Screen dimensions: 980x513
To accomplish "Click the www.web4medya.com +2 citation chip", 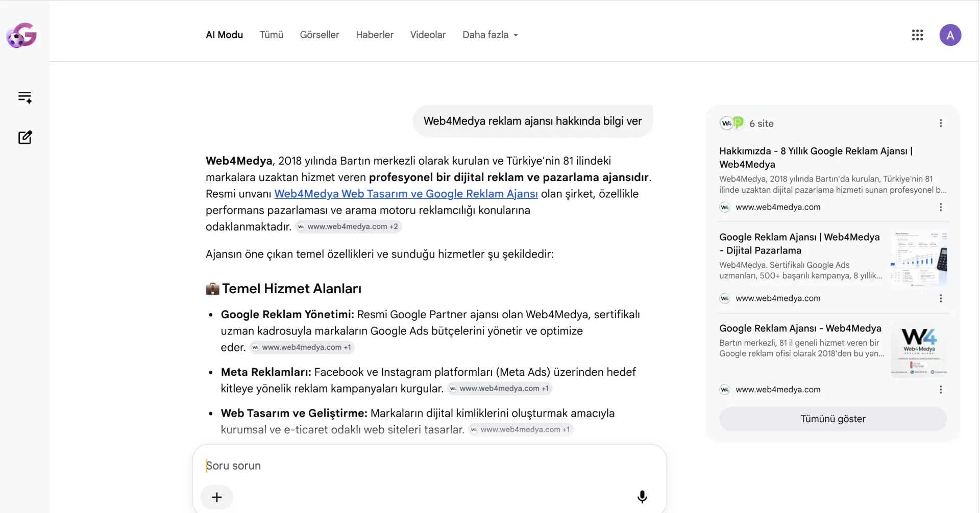I will click(x=348, y=226).
